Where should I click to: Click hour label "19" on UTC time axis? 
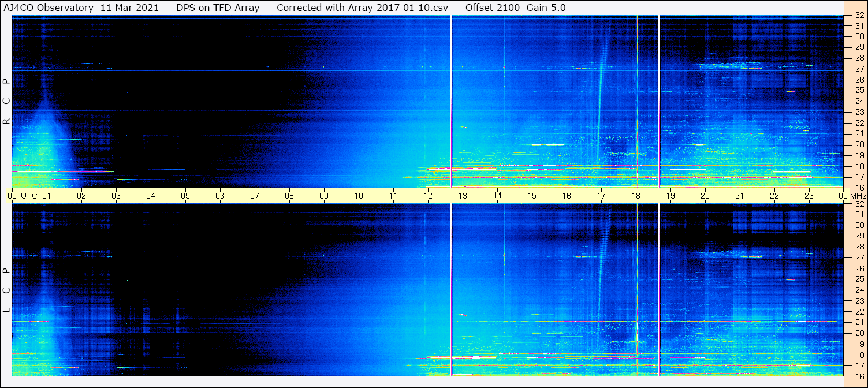[x=670, y=196]
